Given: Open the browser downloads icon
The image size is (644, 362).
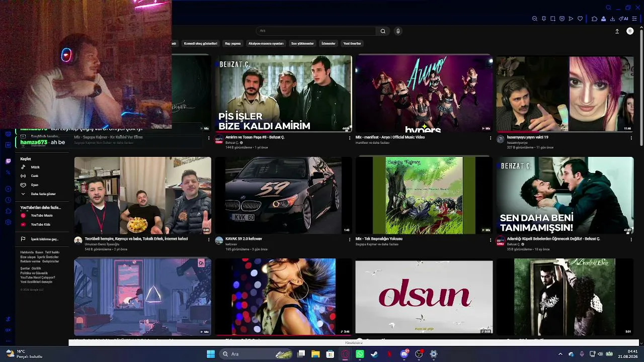Looking at the screenshot, I should 612,19.
